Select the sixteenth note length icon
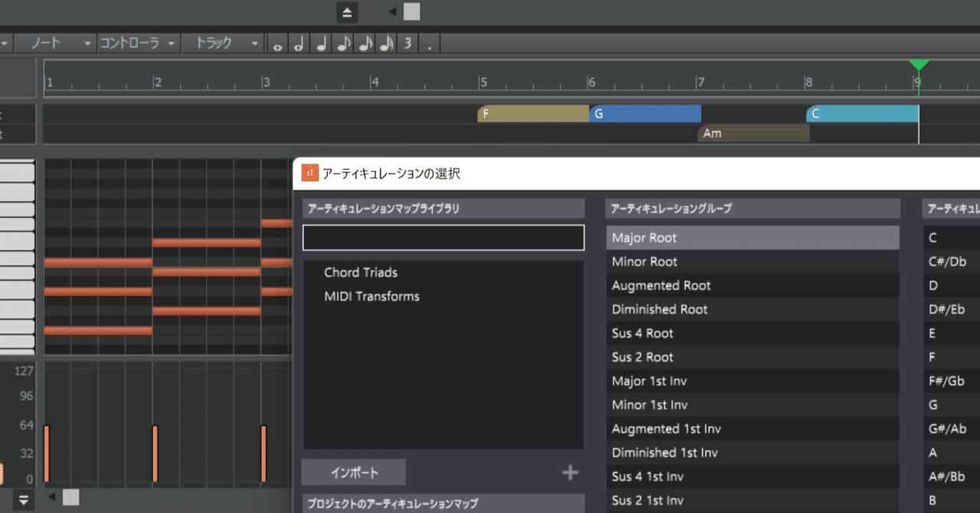 364,44
